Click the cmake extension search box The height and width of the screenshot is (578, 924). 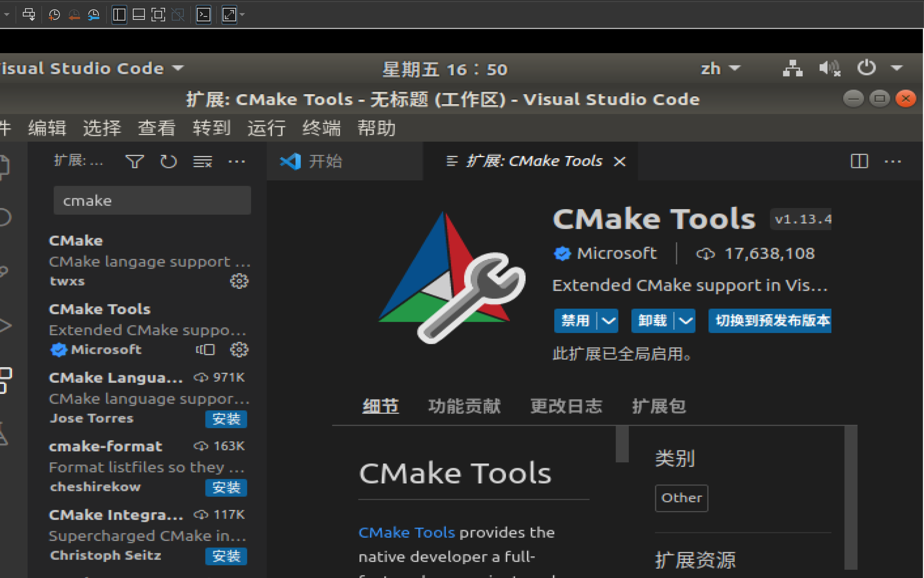click(152, 200)
